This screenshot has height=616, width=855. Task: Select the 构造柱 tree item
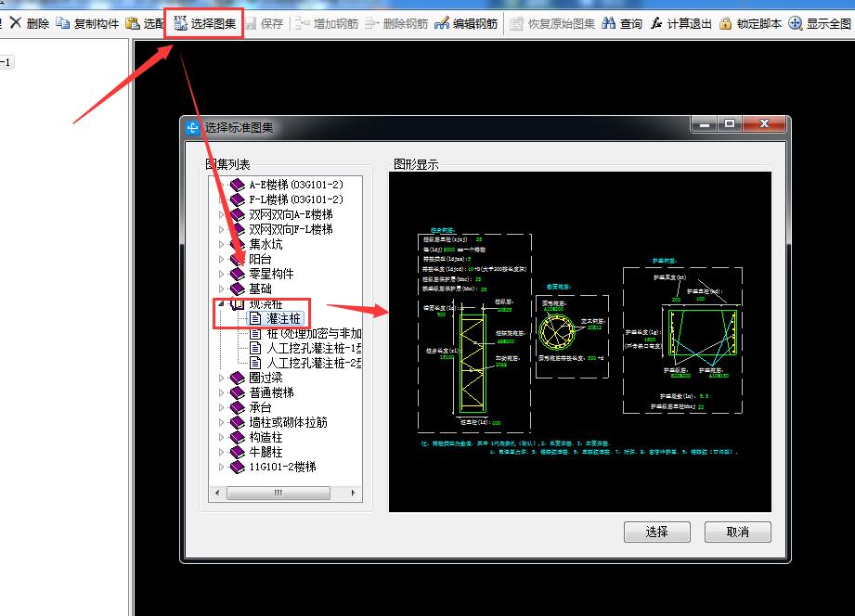266,437
